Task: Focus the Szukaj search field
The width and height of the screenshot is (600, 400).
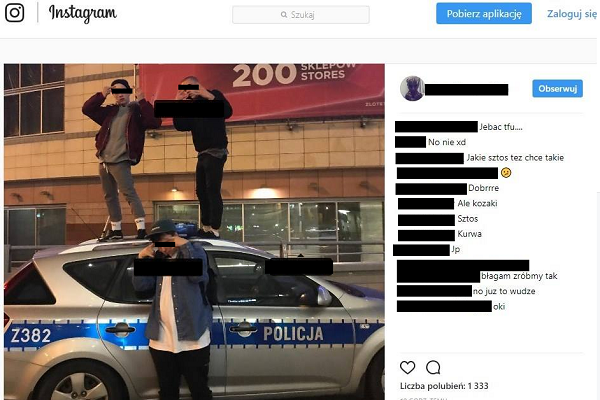Action: pos(301,15)
